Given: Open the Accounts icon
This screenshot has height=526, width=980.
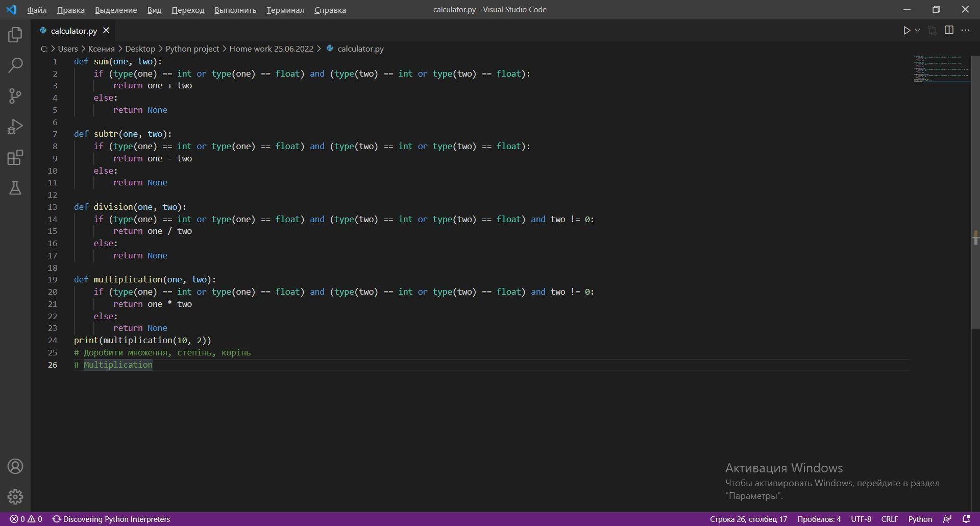Looking at the screenshot, I should (15, 466).
